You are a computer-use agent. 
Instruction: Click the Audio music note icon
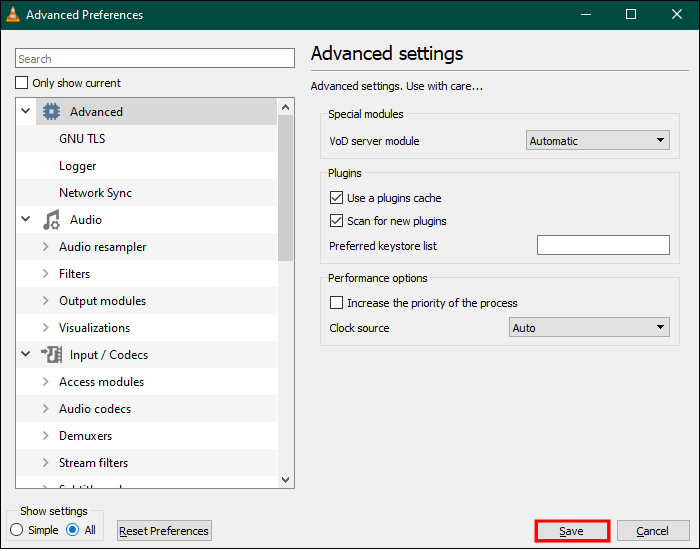tap(51, 220)
